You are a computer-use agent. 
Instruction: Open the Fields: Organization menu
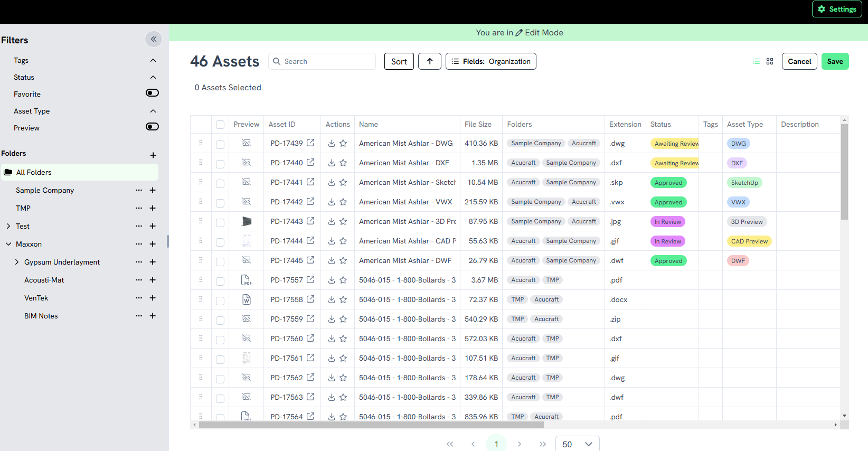pos(490,61)
